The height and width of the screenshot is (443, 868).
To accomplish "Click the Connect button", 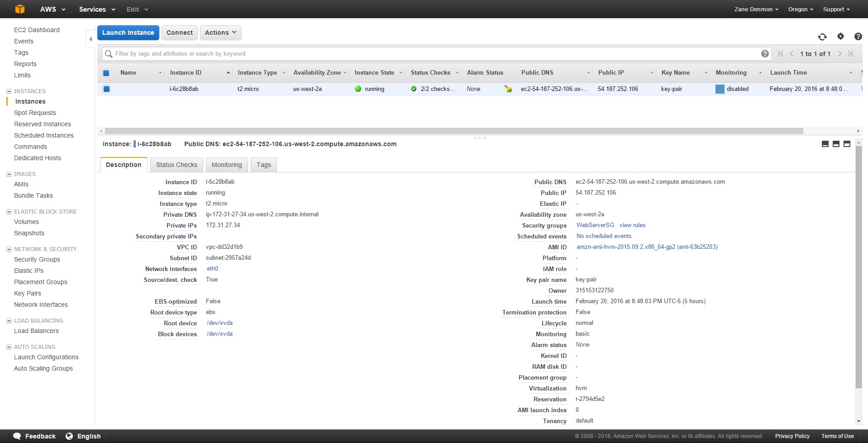I will (180, 33).
